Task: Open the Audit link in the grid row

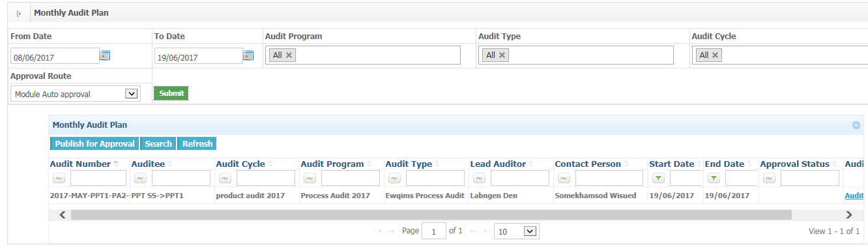Action: coord(854,196)
